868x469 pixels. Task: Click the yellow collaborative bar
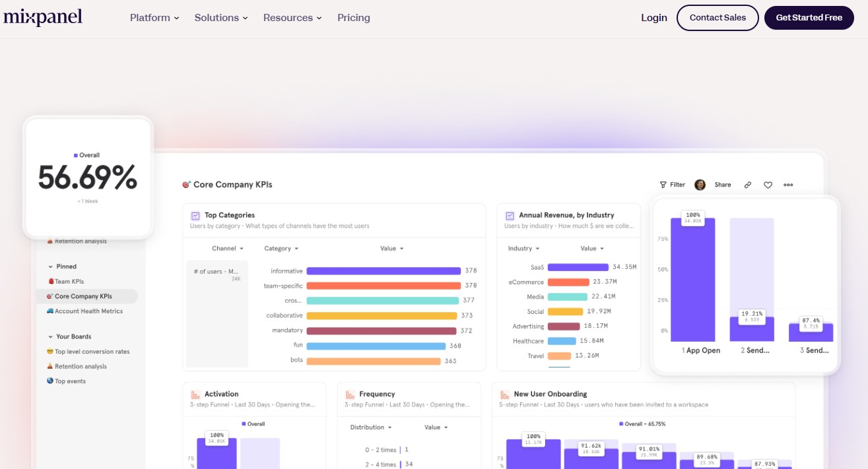(382, 316)
